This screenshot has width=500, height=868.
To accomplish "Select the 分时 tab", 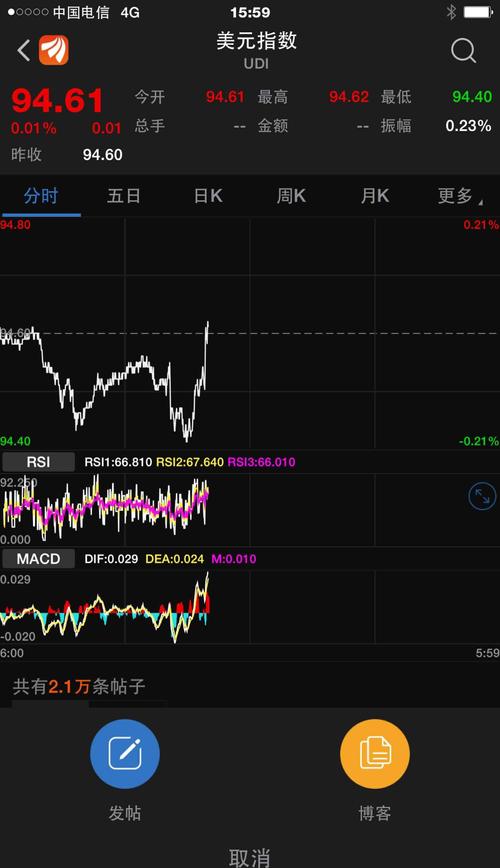I will [x=41, y=196].
